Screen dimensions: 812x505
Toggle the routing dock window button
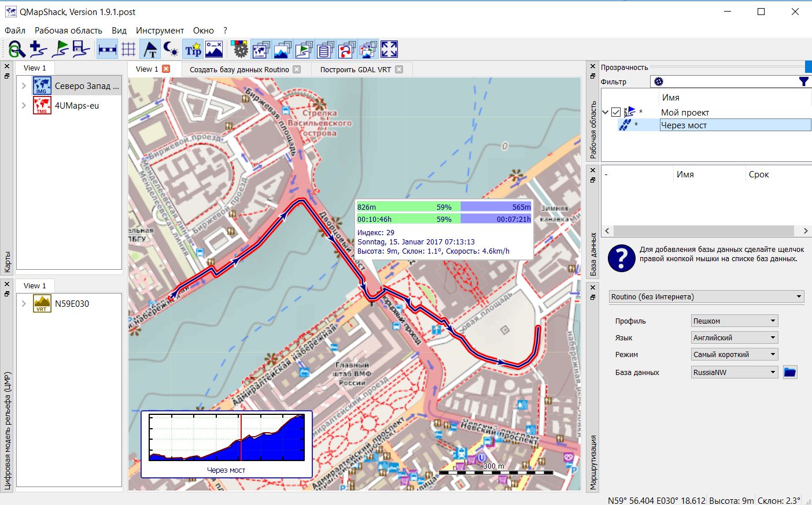[346, 50]
